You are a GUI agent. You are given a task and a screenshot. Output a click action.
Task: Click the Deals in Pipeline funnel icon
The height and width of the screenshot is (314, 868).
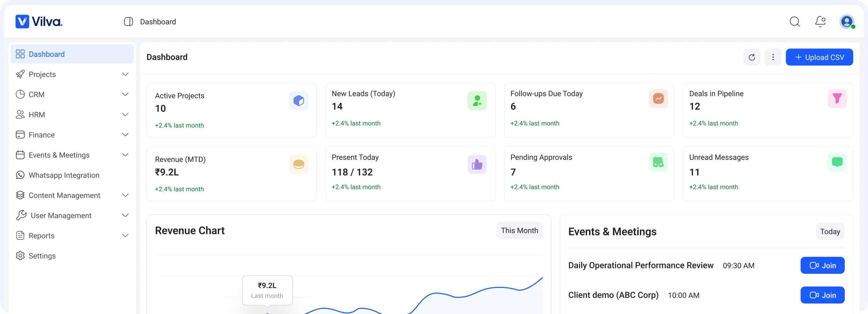(837, 98)
